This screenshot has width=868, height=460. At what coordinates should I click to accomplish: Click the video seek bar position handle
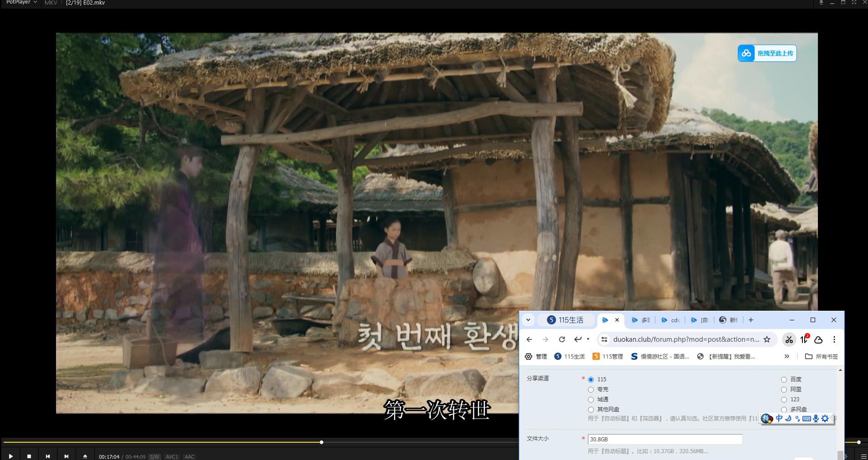pyautogui.click(x=322, y=442)
